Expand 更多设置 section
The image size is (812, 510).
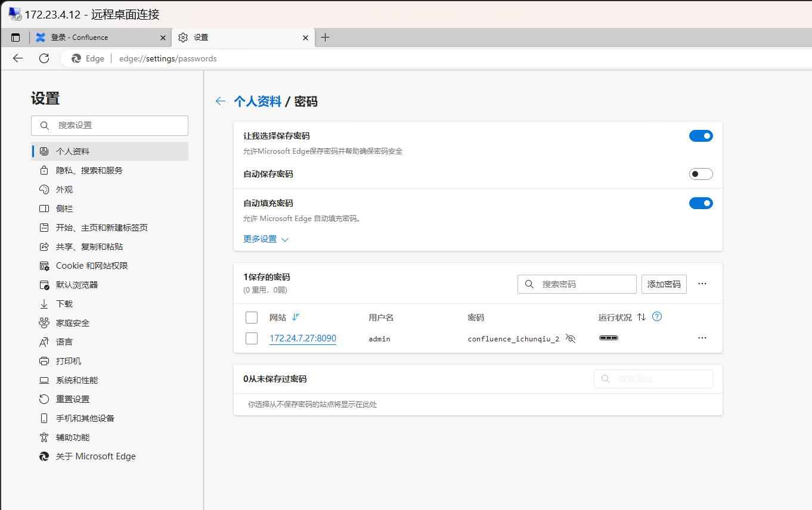click(x=266, y=239)
